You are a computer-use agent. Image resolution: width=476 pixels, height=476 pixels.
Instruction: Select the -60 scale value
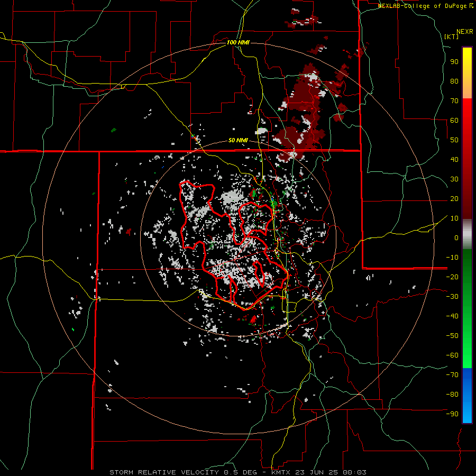[x=452, y=355]
